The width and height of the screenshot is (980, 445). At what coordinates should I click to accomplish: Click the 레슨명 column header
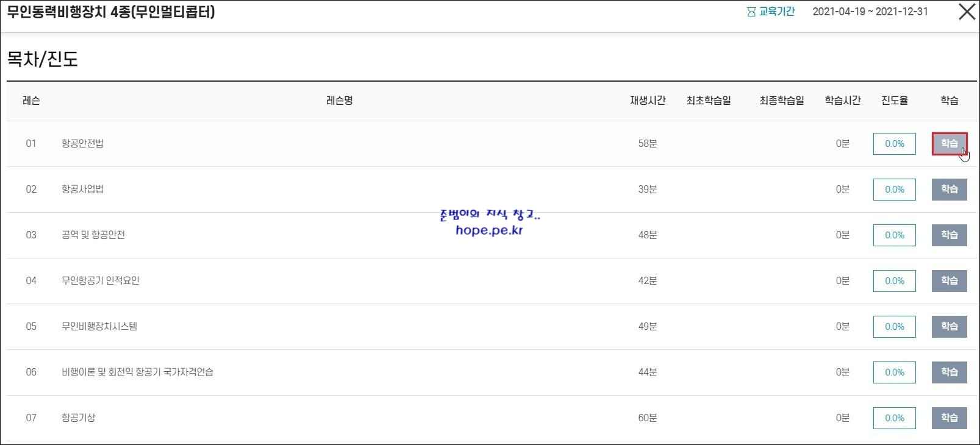coord(340,101)
